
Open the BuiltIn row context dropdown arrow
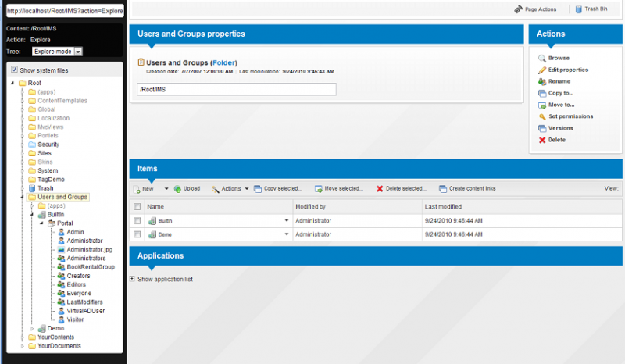pyautogui.click(x=286, y=221)
